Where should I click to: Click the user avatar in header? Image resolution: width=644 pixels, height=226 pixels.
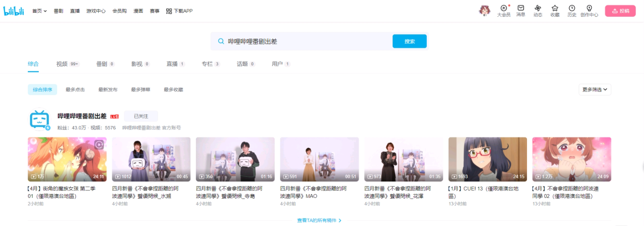[x=484, y=10]
